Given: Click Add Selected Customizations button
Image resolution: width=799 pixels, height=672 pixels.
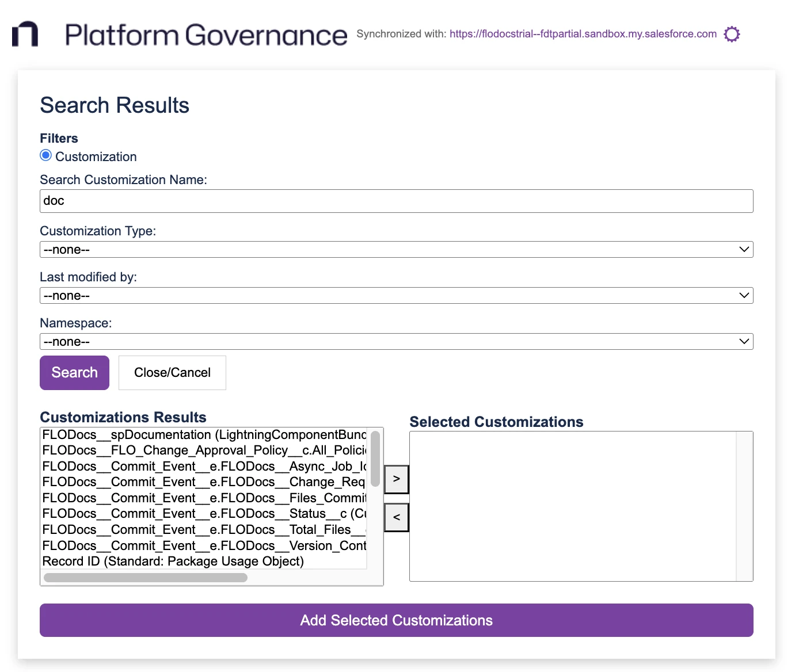Looking at the screenshot, I should coord(396,620).
